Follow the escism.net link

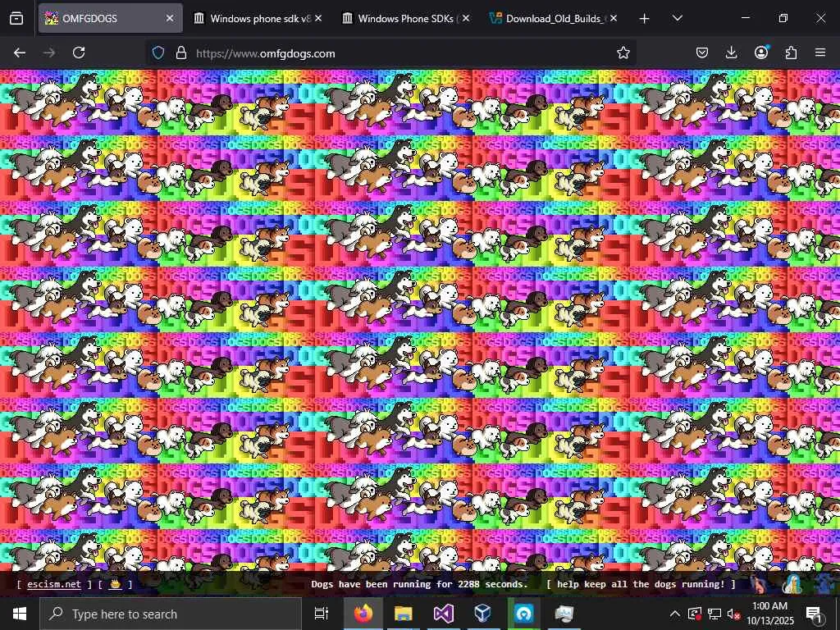coord(54,584)
